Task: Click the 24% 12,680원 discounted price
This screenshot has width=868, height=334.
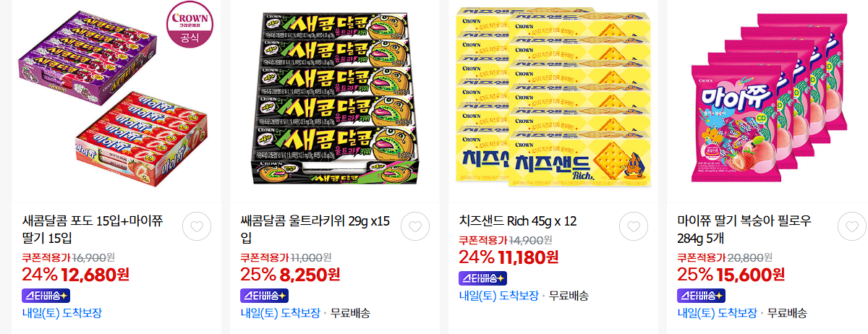Action: click(x=76, y=275)
